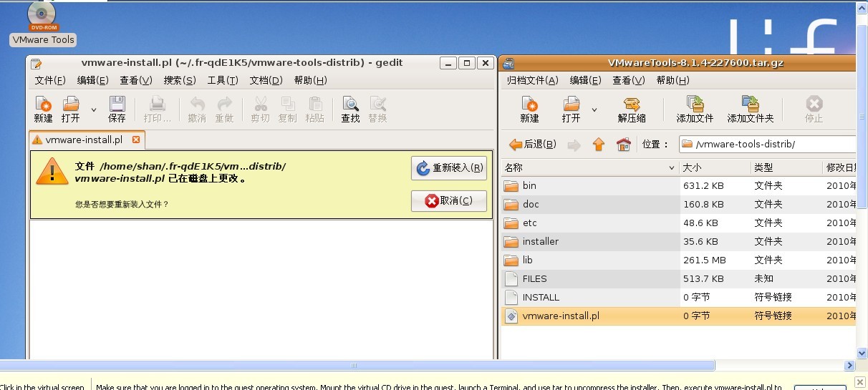Image resolution: width=868 pixels, height=390 pixels.
Task: Open the 查看(V) menu in gedit
Action: [136, 80]
